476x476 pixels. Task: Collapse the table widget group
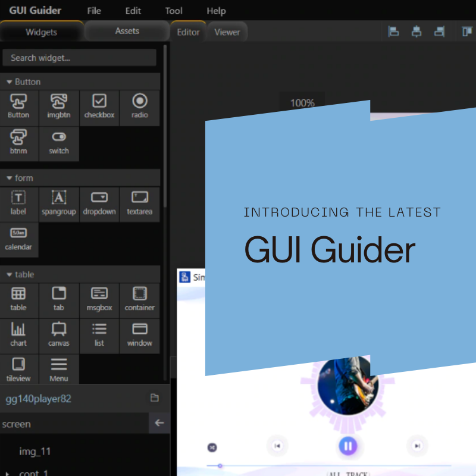(x=10, y=275)
